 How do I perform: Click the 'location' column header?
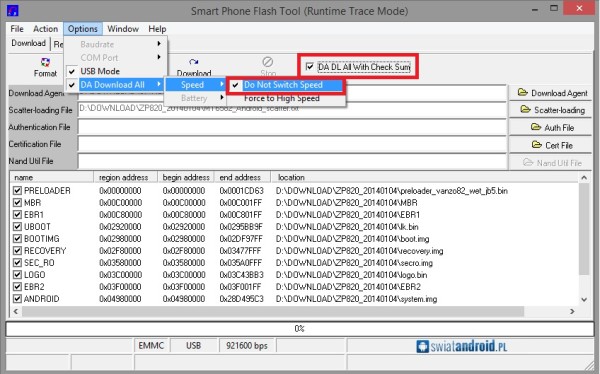pyautogui.click(x=425, y=177)
